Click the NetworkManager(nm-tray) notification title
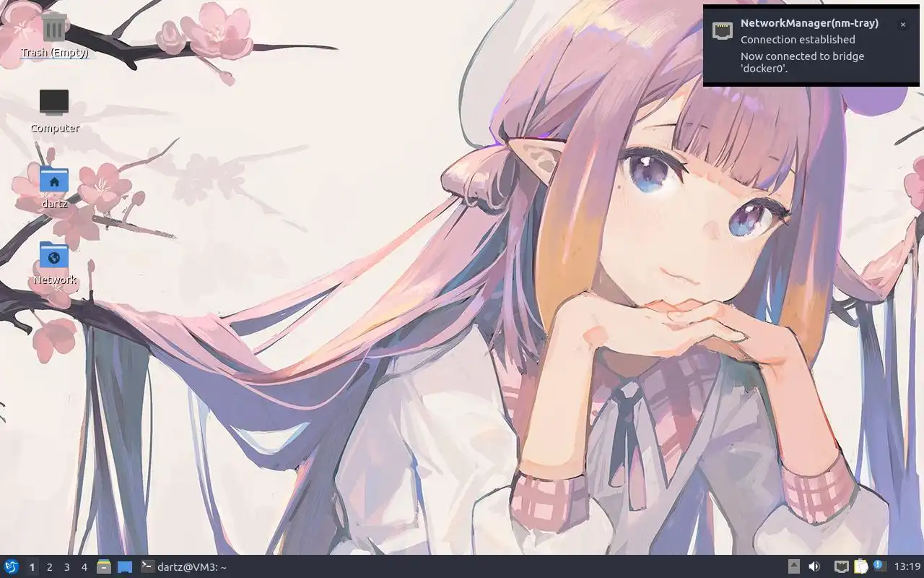This screenshot has width=924, height=578. 809,23
